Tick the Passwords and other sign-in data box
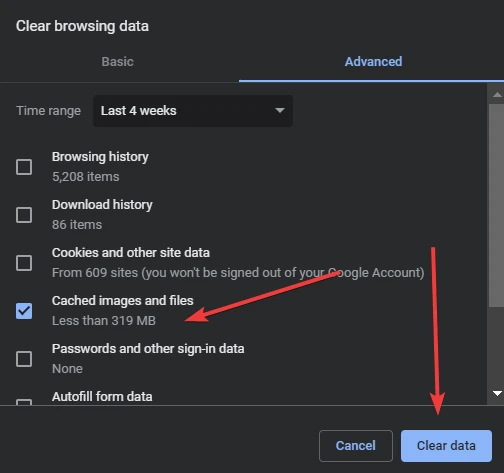The image size is (504, 473). [24, 359]
